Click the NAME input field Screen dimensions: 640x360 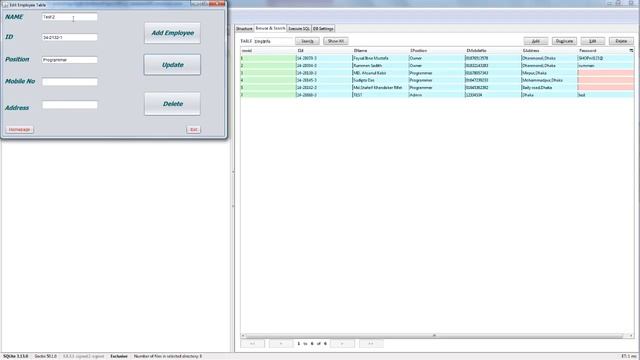(70, 17)
